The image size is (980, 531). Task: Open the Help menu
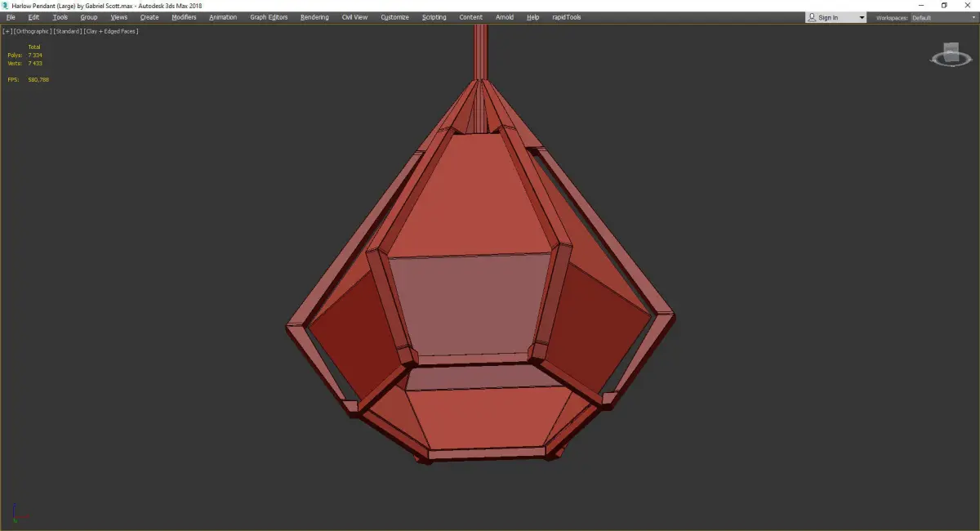pyautogui.click(x=532, y=17)
